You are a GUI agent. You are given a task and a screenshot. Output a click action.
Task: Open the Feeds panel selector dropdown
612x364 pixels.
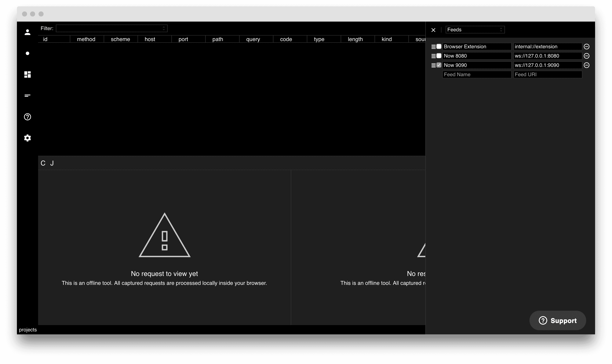point(475,30)
